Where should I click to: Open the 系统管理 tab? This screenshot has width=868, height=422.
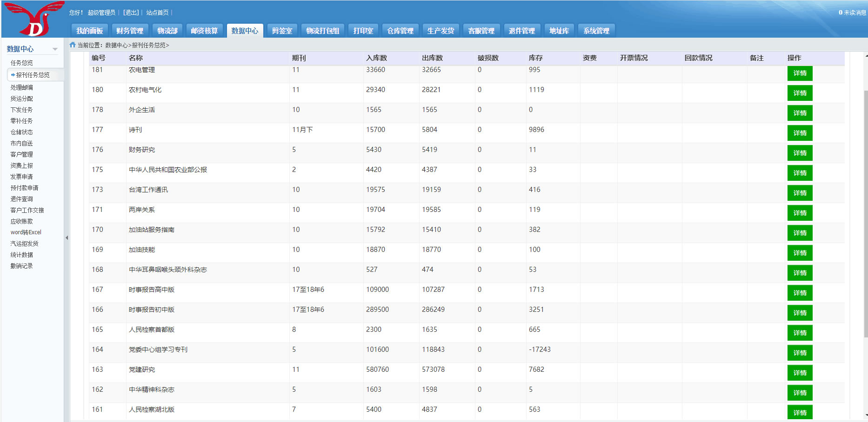point(596,31)
